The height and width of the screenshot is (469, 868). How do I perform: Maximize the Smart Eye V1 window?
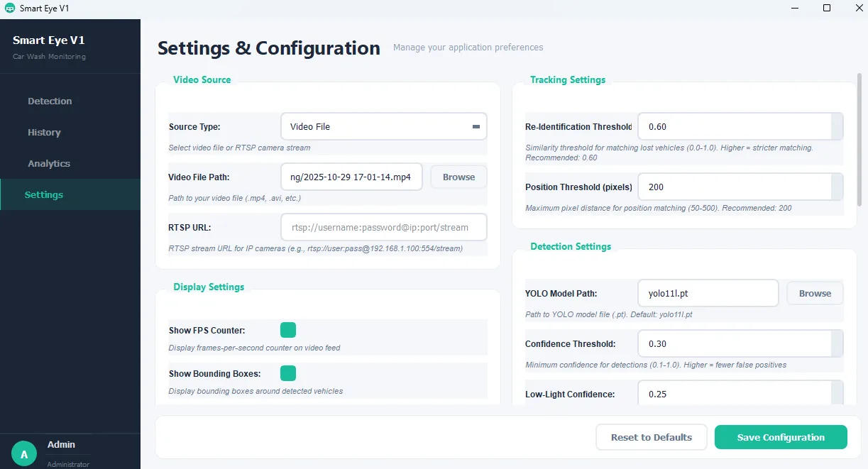[x=827, y=8]
